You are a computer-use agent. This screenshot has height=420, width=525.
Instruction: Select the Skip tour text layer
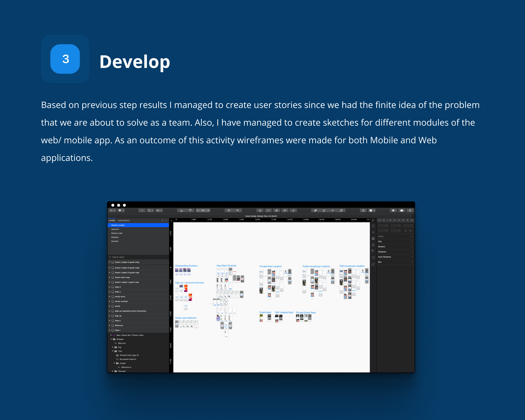pos(138,343)
